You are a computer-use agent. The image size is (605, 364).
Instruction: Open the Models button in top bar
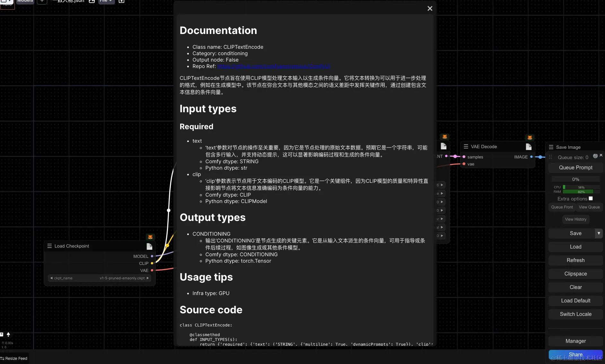[x=25, y=1]
